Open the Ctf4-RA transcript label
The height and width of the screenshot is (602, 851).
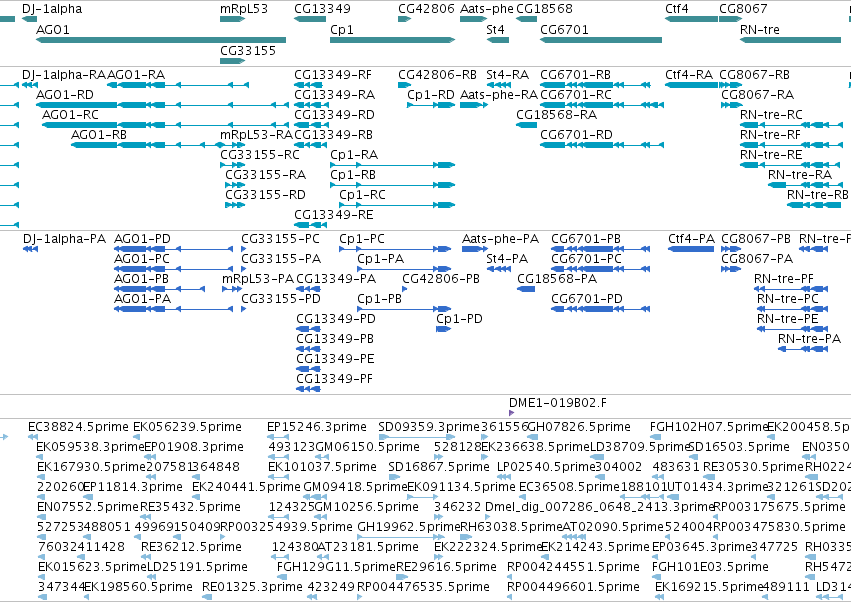(689, 75)
